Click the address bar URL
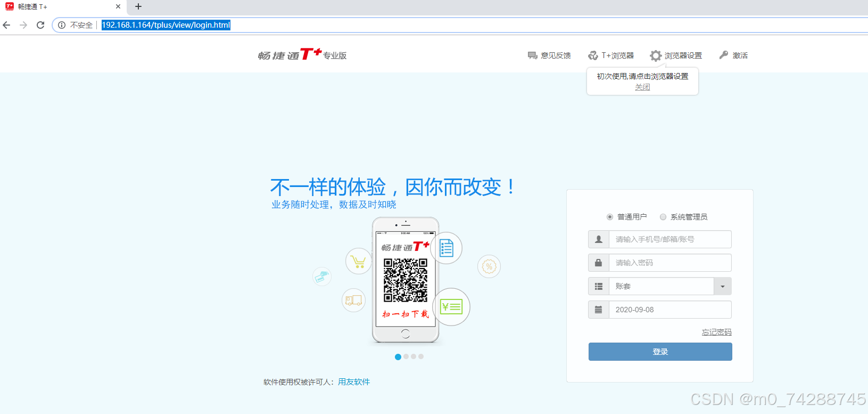 (166, 25)
